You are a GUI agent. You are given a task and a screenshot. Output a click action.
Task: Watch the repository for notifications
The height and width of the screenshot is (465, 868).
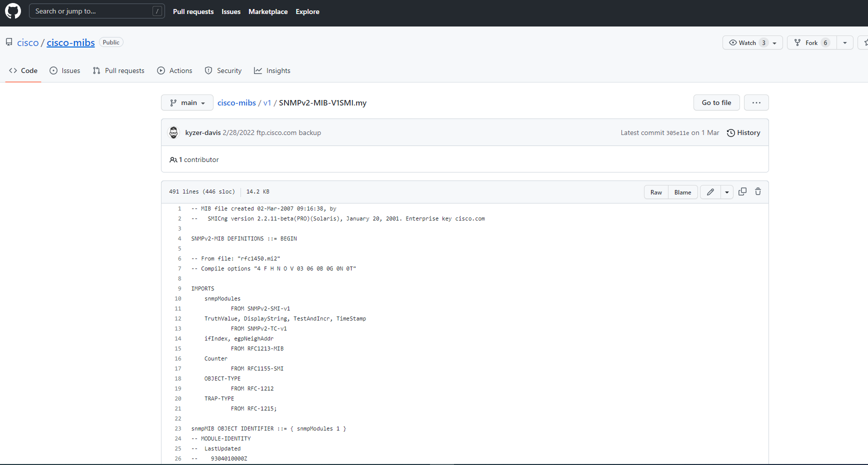pos(743,42)
